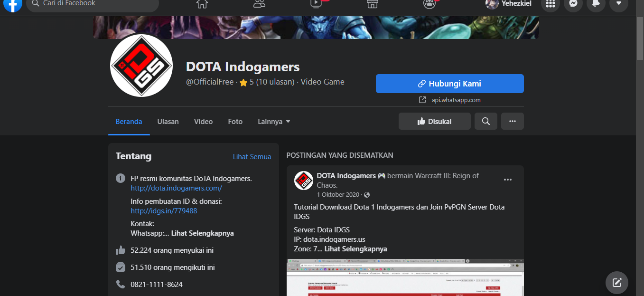Expand Lihat Selengkapnya in Tentang section
The height and width of the screenshot is (296, 644).
tap(203, 233)
